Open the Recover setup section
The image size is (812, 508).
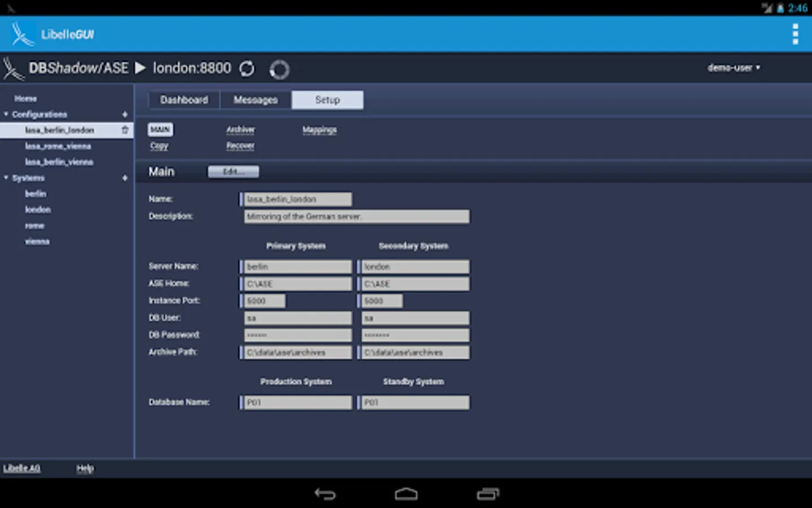point(240,146)
